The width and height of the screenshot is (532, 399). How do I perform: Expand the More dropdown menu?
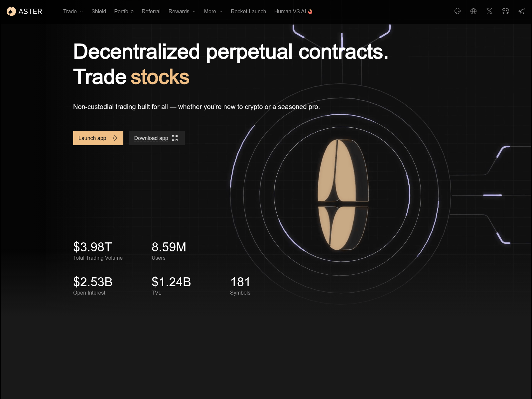213,11
